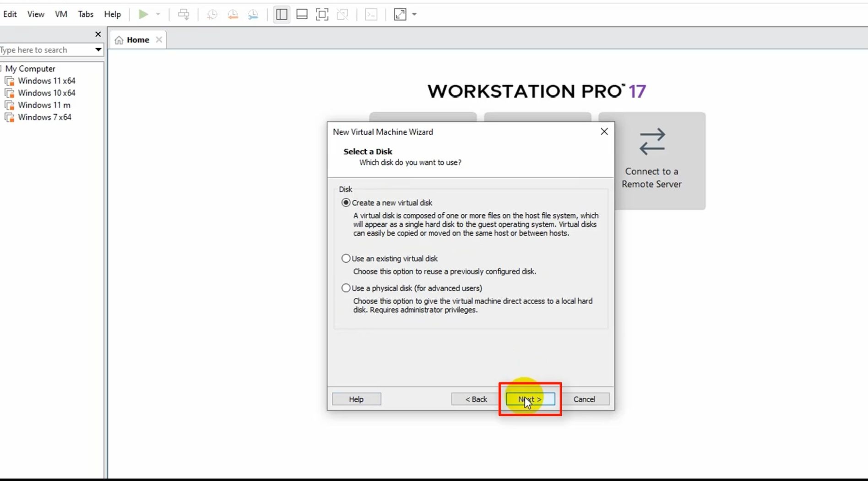Close the New Virtual Machine Wizard dialog
This screenshot has width=868, height=481.
point(604,131)
